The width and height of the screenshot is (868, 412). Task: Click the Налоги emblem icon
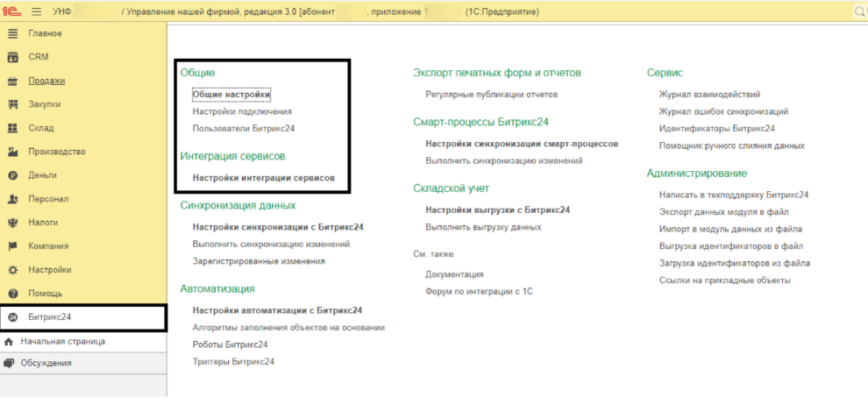(13, 223)
